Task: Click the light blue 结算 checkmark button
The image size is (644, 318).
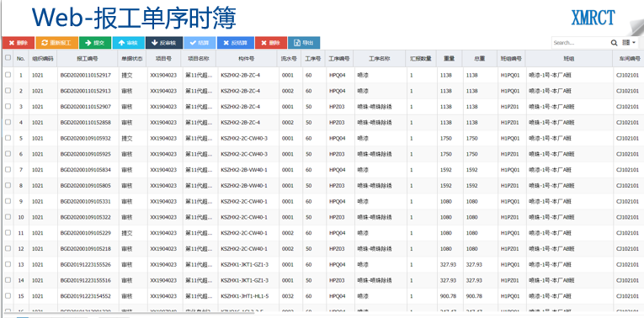Action: [200, 43]
